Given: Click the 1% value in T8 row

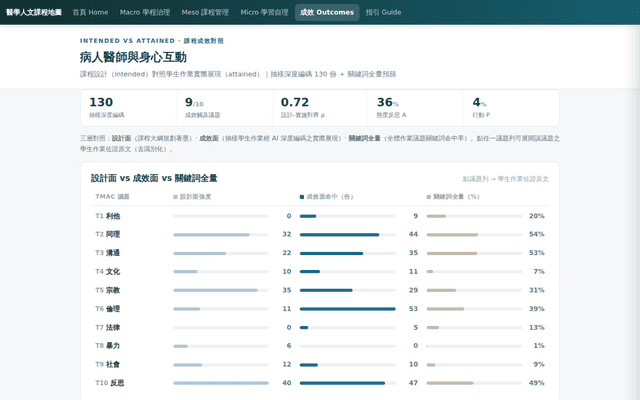Looking at the screenshot, I should (539, 346).
